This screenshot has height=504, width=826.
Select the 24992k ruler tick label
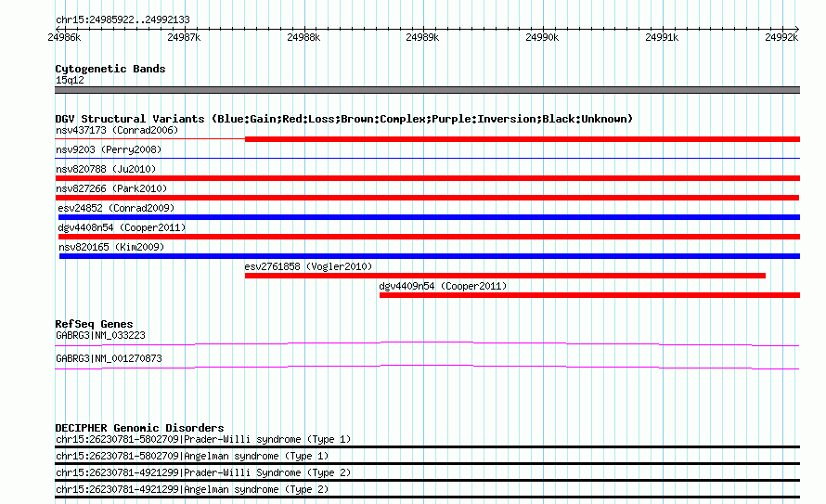(781, 37)
